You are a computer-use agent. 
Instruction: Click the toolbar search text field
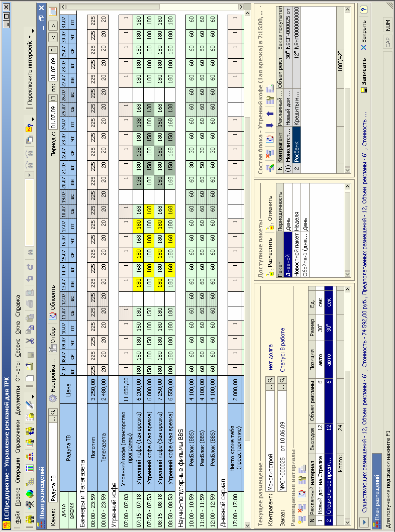pos(30,212)
